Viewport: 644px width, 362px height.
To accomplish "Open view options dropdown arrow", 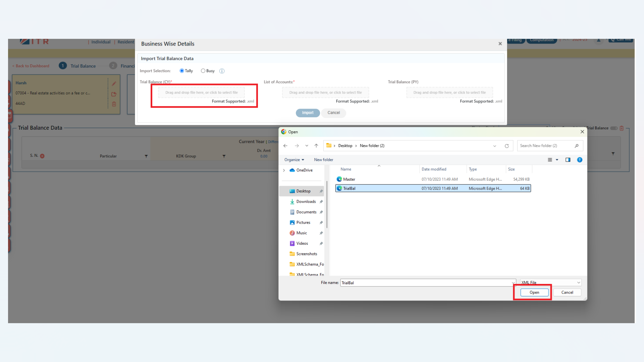I will 557,160.
